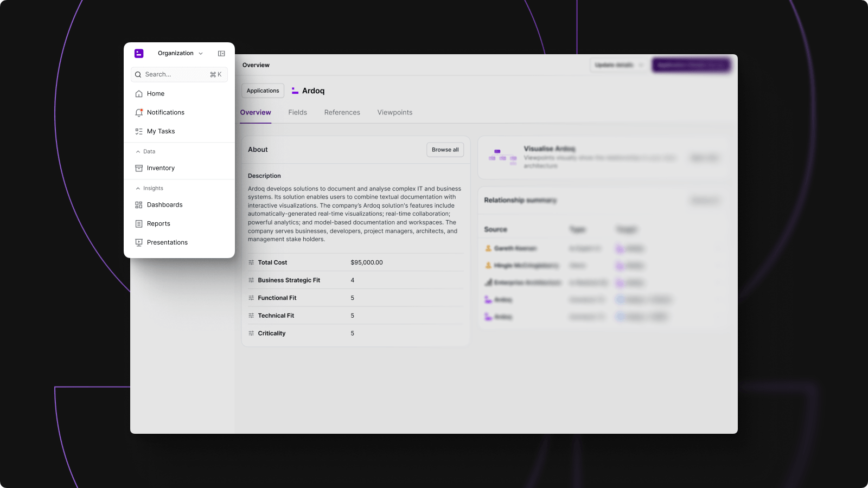Image resolution: width=868 pixels, height=488 pixels.
Task: Click the purple Ardoq logo icon
Action: pyautogui.click(x=139, y=53)
